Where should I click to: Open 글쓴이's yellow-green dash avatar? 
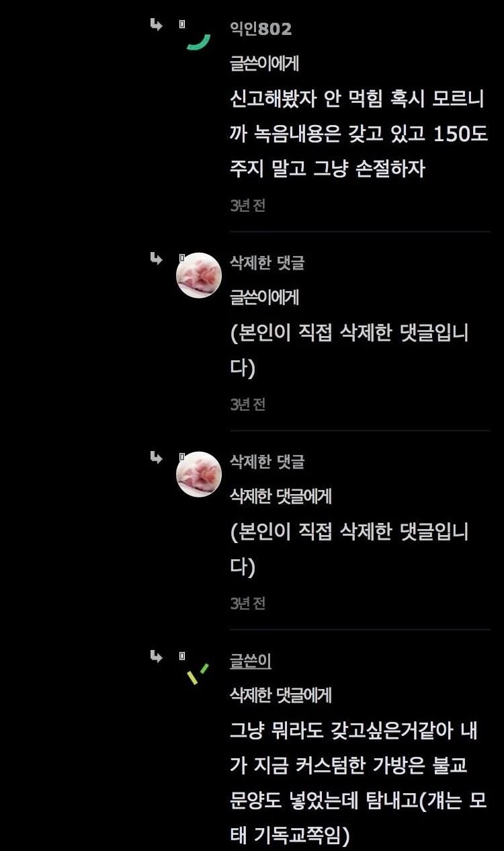click(197, 674)
